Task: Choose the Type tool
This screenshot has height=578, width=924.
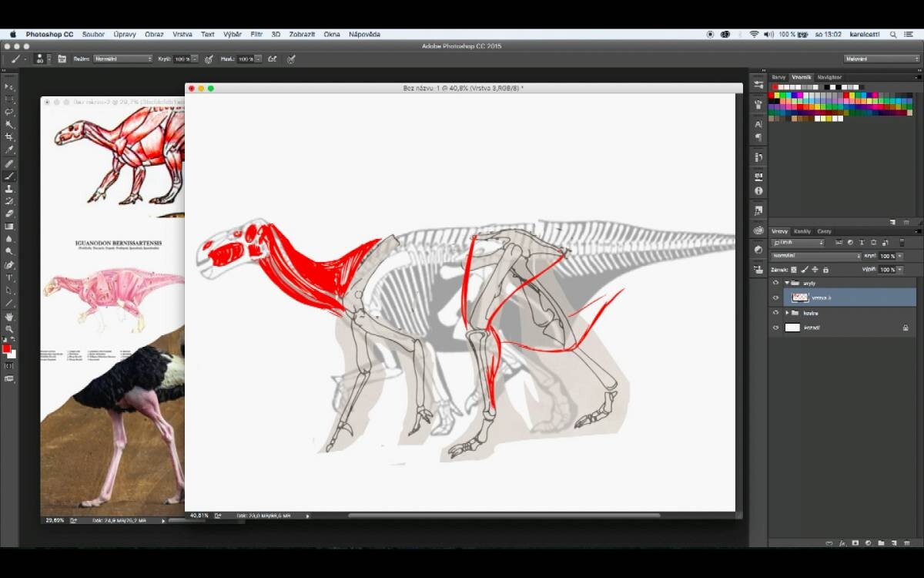Action: (x=9, y=277)
